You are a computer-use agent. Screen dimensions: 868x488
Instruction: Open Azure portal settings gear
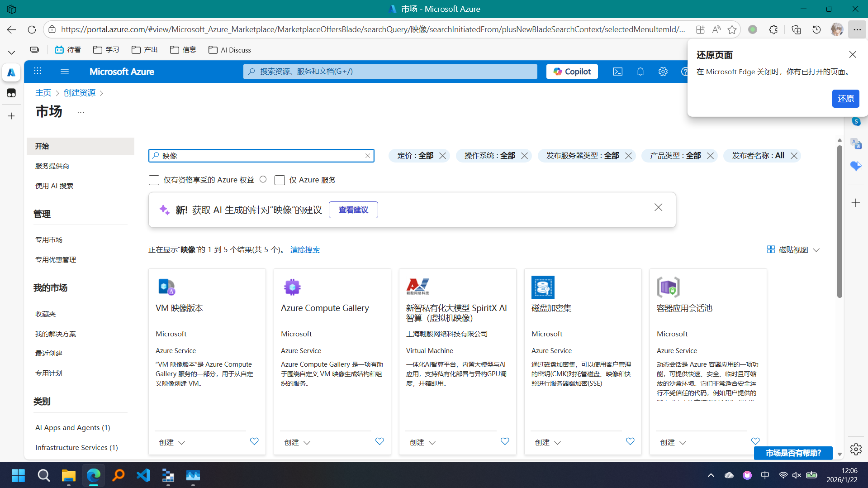coord(663,72)
